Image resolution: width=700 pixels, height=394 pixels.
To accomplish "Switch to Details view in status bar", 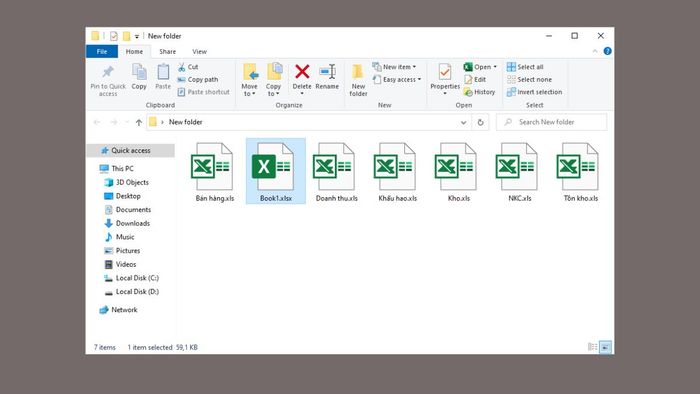I will (592, 347).
